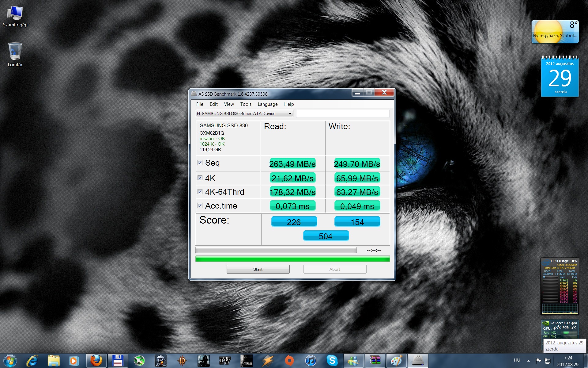Screen dimensions: 588x368
Task: Click Seq read value 263,49 MB/s
Action: tap(292, 164)
